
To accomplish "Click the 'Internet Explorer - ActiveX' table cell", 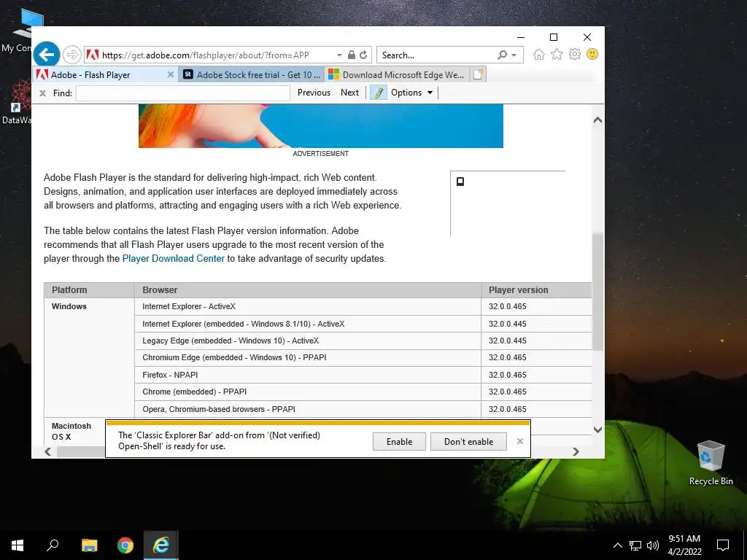I will coord(308,307).
